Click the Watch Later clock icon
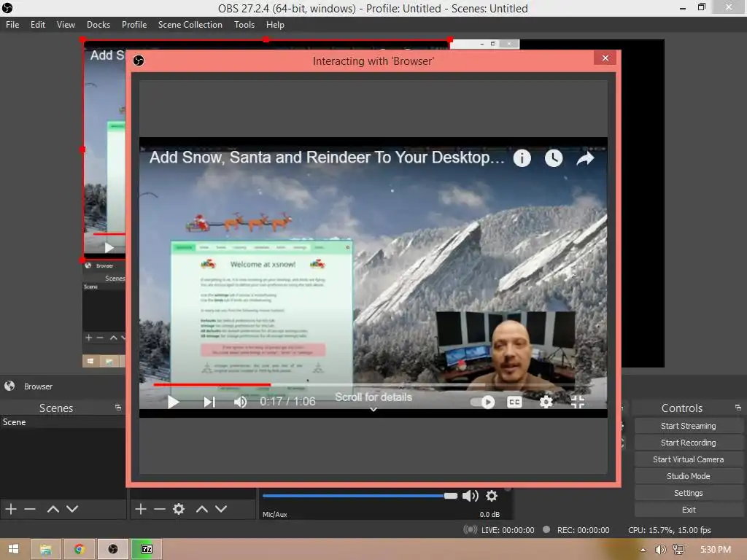Screen dimensions: 747x560 pos(554,158)
